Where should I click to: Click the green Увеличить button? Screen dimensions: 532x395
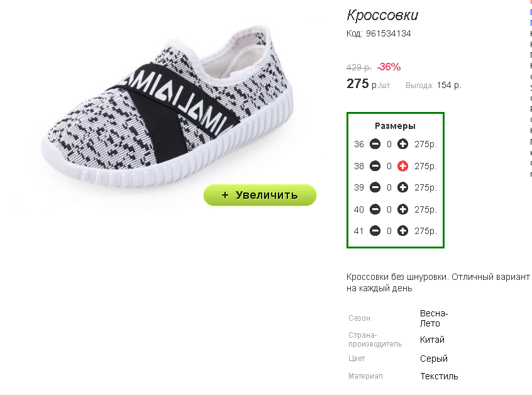260,195
